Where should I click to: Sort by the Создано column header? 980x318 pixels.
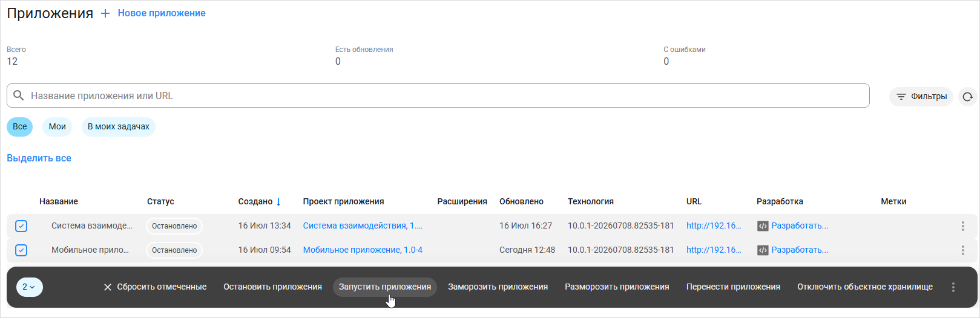pyautogui.click(x=255, y=201)
